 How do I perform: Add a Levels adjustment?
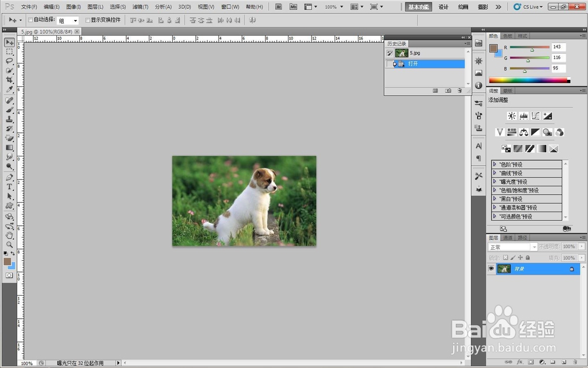click(x=523, y=116)
